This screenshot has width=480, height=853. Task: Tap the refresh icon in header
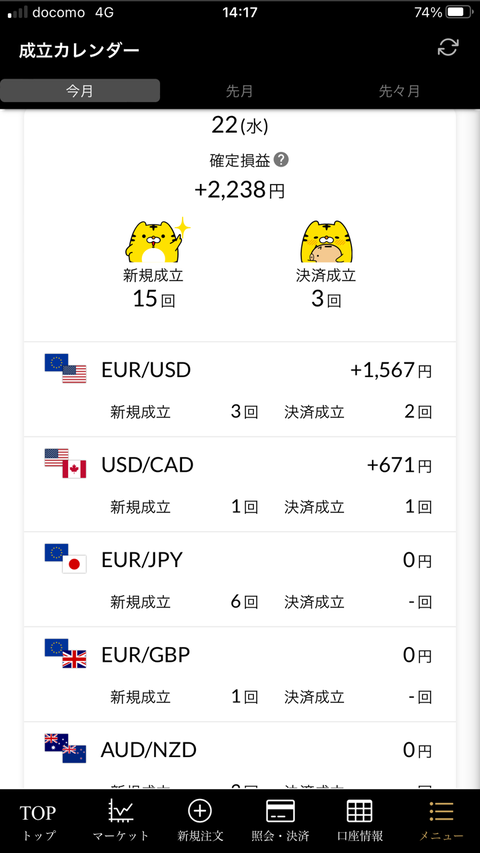pyautogui.click(x=448, y=48)
